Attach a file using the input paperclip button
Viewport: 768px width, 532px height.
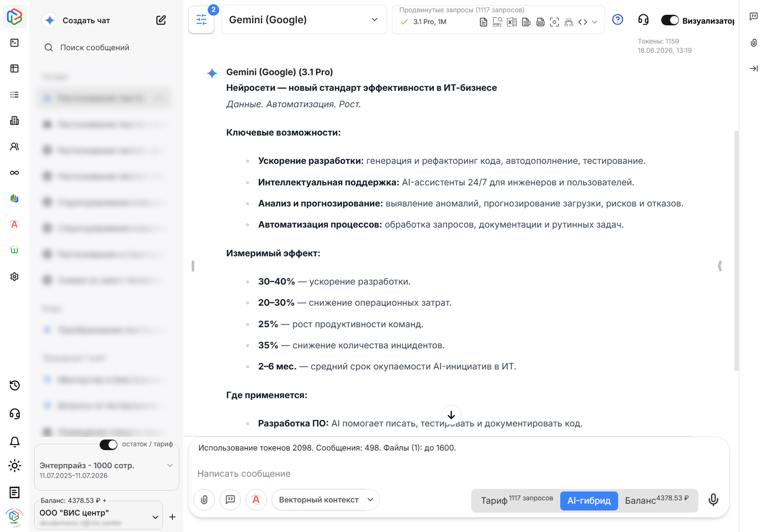click(x=204, y=500)
